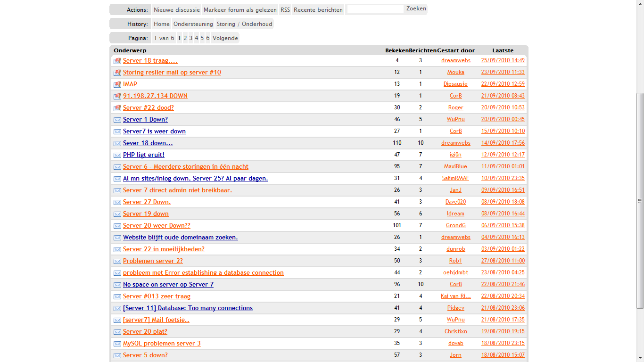This screenshot has height=362, width=644.
Task: Click the Zoeken search button
Action: [x=416, y=8]
